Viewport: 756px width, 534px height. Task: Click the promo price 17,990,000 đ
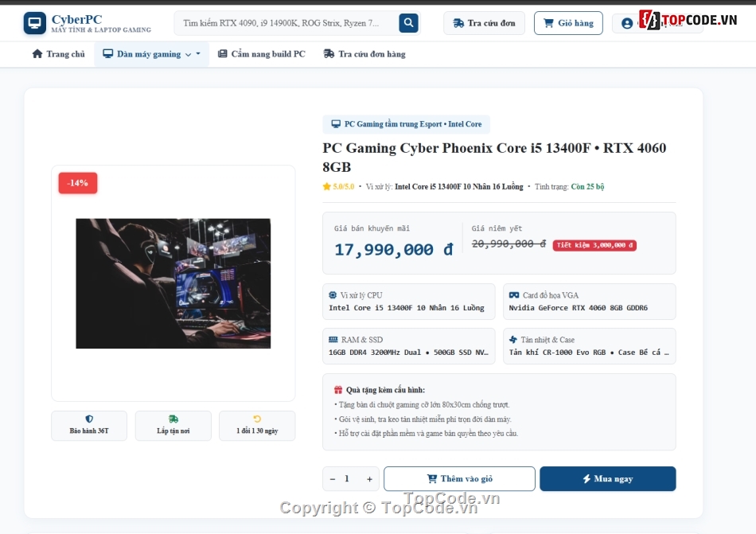[x=394, y=250]
